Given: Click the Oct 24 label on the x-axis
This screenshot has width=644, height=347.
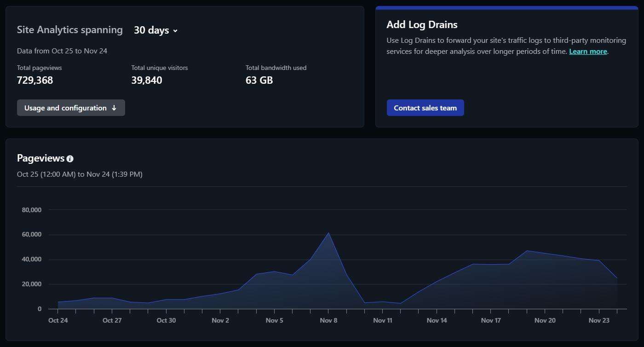Looking at the screenshot, I should click(58, 320).
